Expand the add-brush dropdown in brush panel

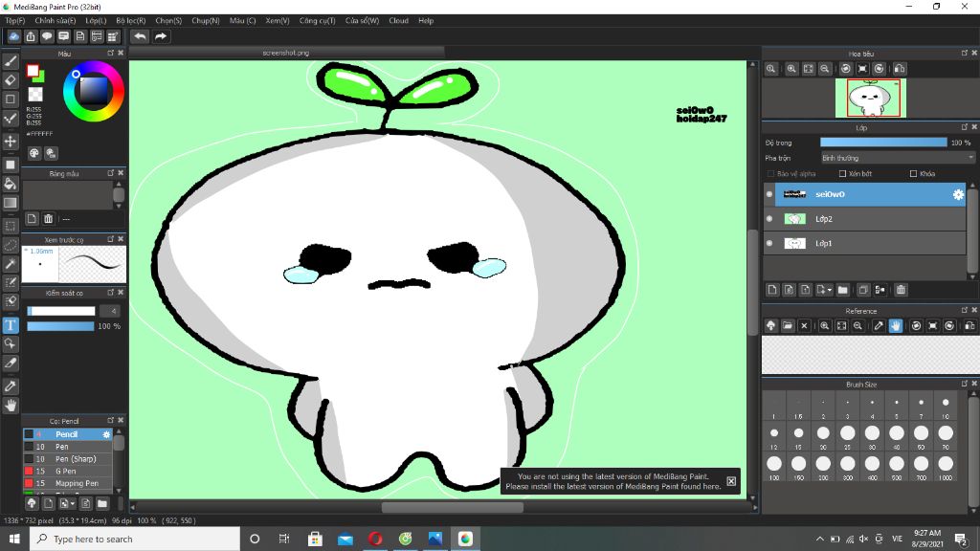pyautogui.click(x=73, y=503)
